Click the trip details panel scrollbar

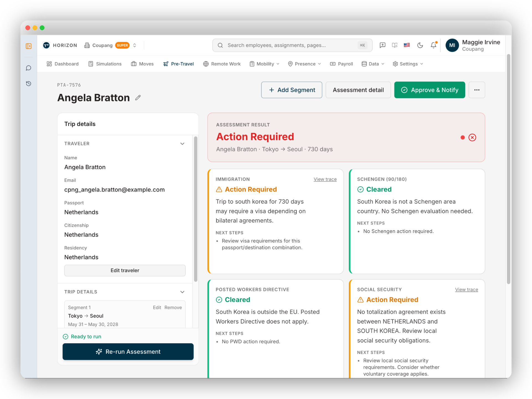196,209
